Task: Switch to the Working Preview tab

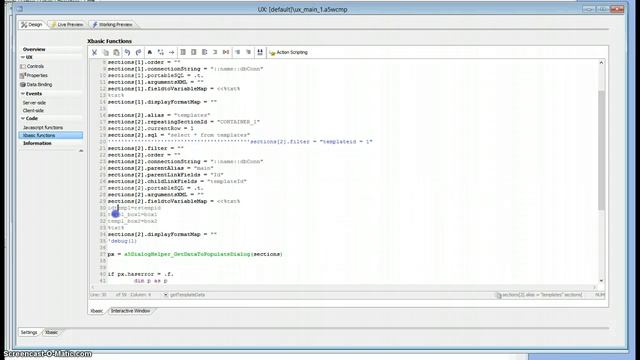Action: pyautogui.click(x=112, y=24)
